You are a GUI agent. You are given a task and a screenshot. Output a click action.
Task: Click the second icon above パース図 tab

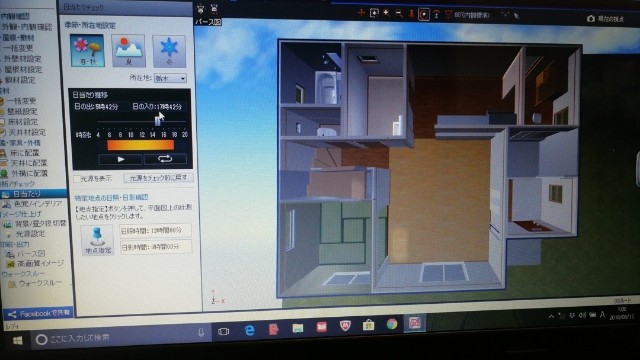click(x=215, y=9)
